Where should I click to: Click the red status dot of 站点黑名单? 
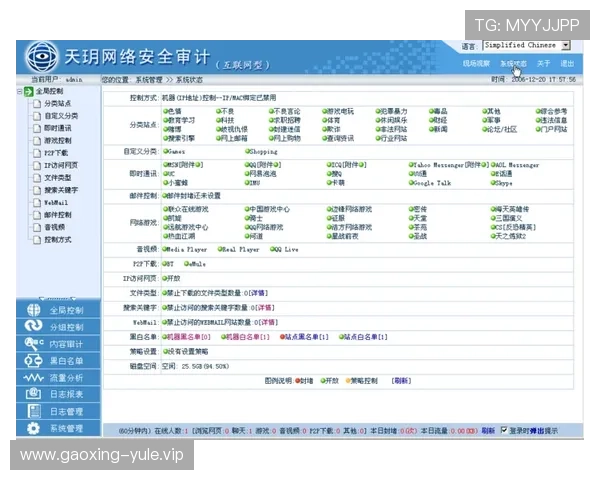coord(282,337)
